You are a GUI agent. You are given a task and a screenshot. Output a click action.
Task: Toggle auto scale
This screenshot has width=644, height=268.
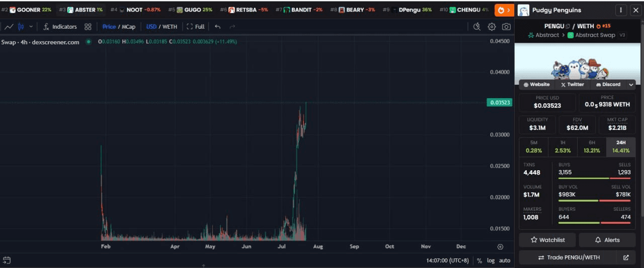(x=505, y=260)
